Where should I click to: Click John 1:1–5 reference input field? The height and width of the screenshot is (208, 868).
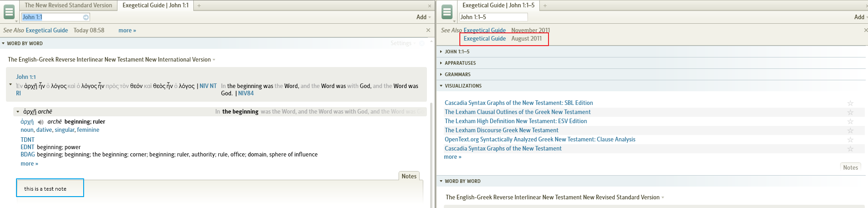tap(493, 17)
